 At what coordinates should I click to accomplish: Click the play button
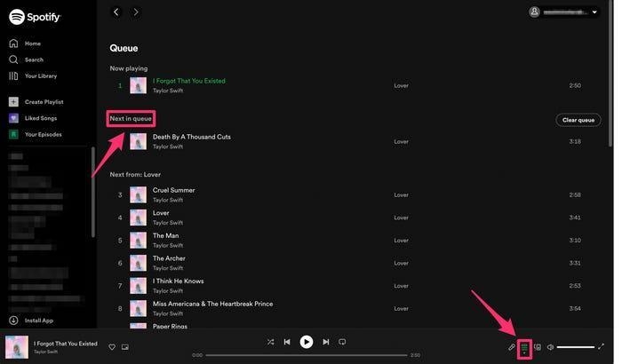click(307, 342)
